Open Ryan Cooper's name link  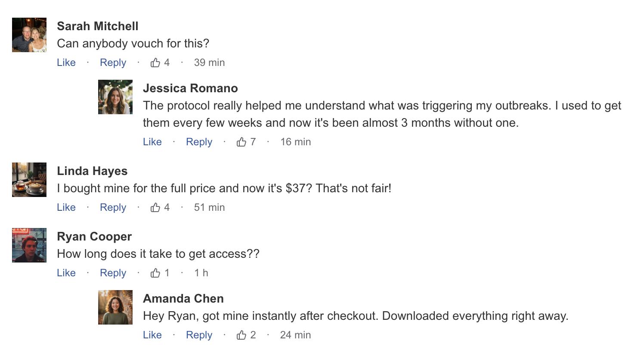94,237
